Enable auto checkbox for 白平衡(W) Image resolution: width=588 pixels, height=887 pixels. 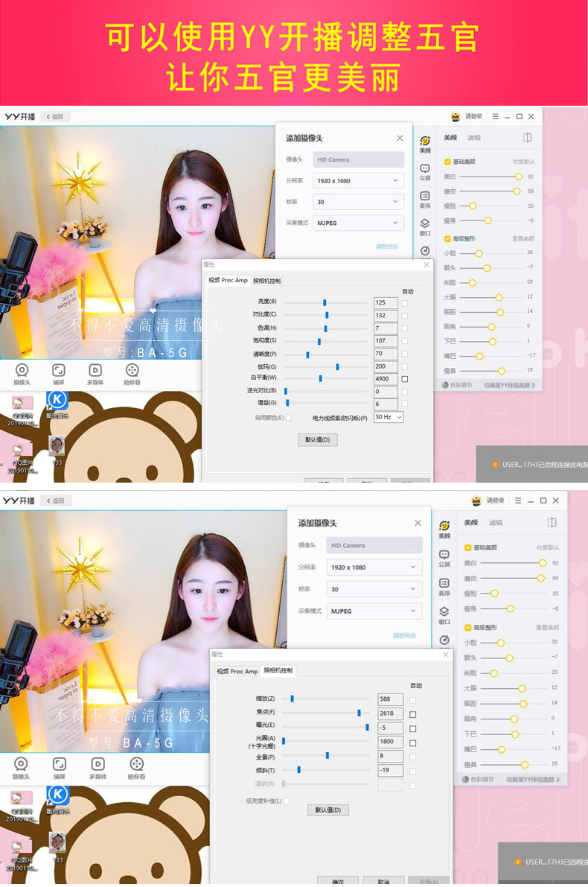click(405, 379)
